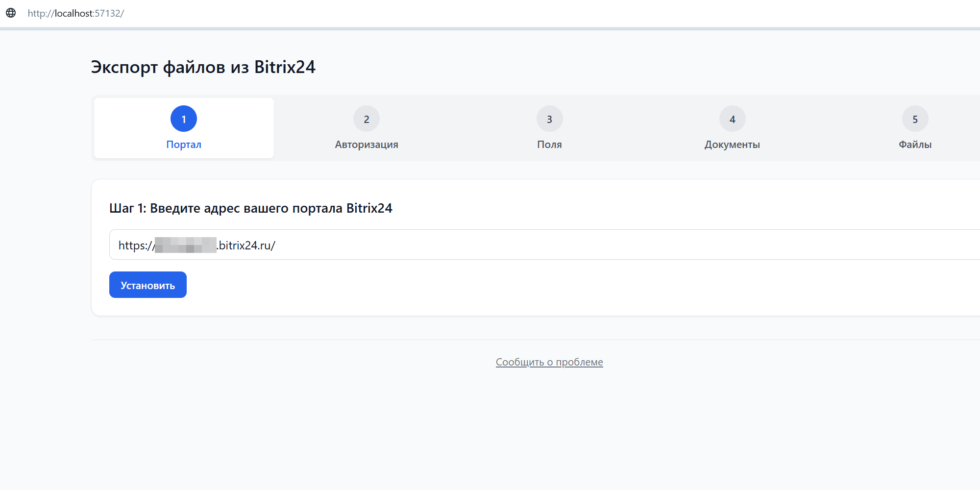Click the Шаг 1 instruction heading
Viewport: 980px width, 490px height.
250,208
